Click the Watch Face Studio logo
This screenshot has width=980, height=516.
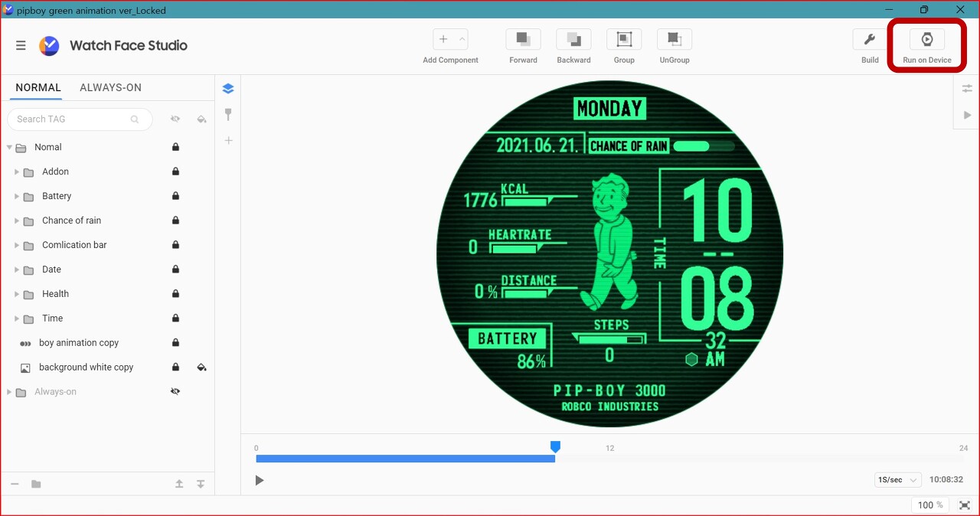tap(49, 45)
